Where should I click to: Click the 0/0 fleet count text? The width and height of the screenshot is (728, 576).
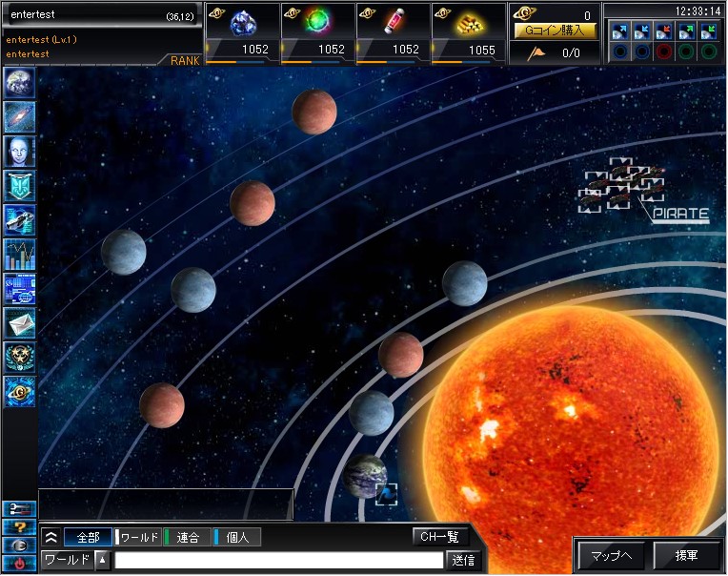[x=571, y=53]
